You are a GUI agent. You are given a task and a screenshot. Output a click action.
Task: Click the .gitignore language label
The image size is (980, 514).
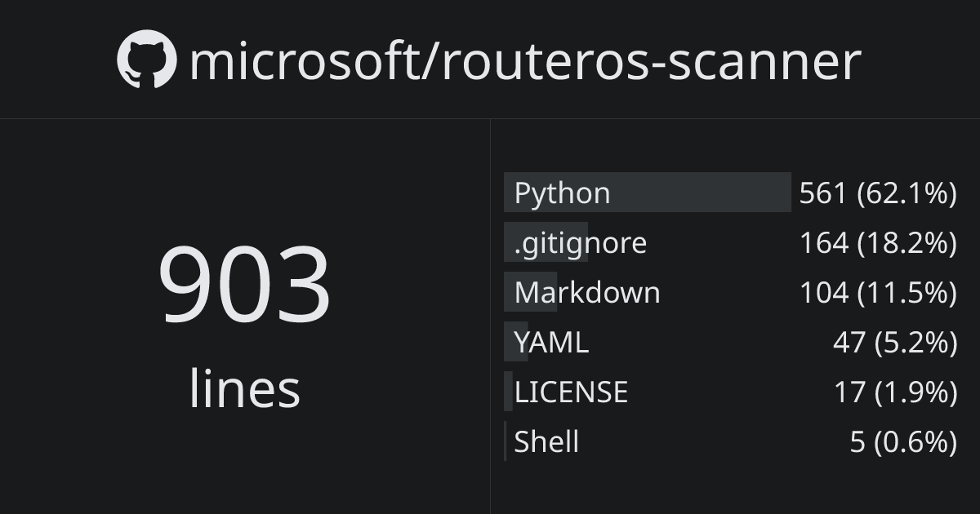580,243
